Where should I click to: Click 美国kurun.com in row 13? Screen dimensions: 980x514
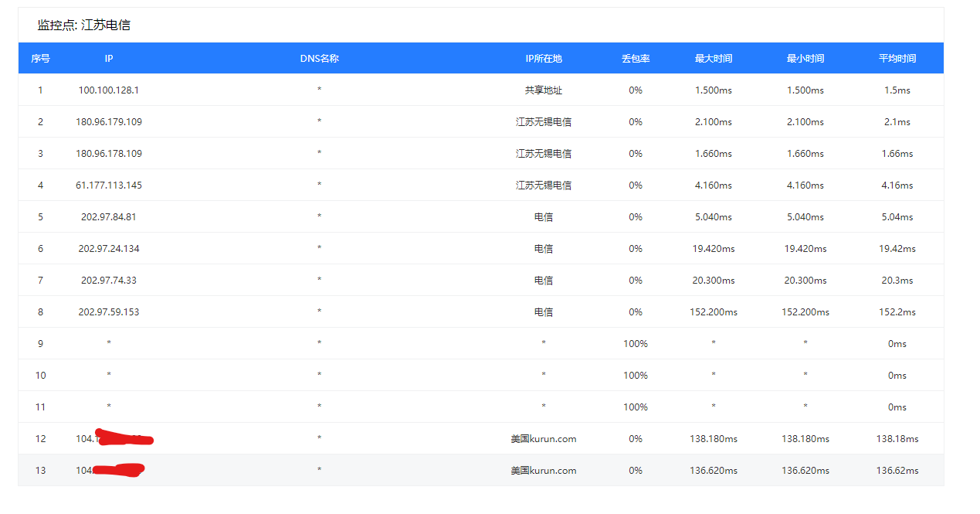[544, 471]
